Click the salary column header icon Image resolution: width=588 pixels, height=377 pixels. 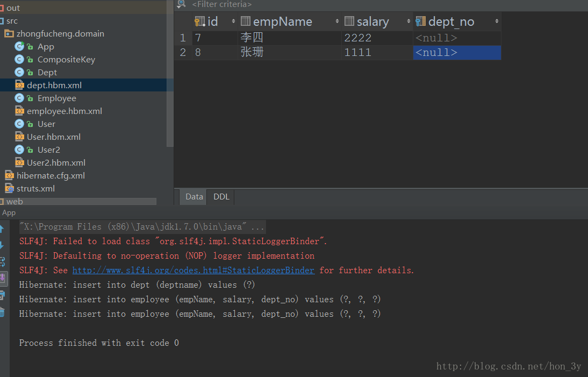coord(349,22)
